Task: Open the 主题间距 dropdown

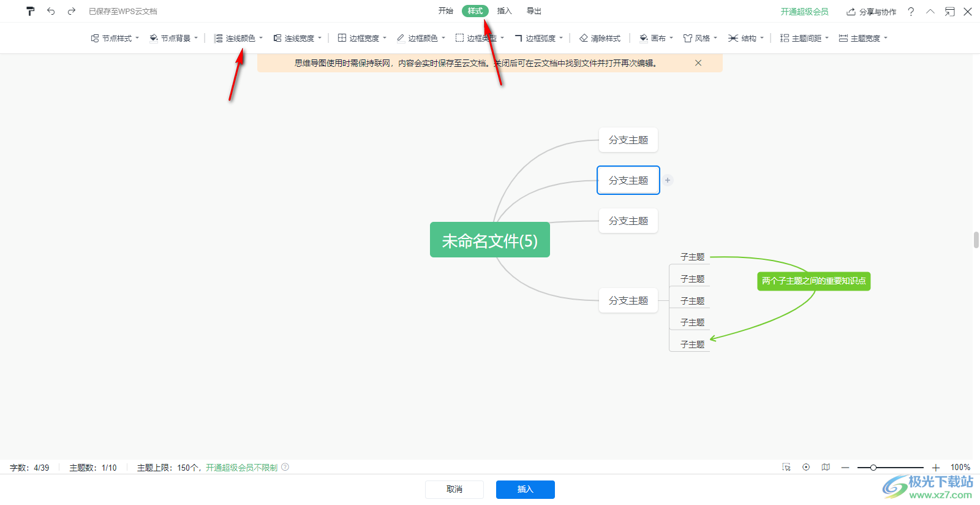Action: tap(805, 38)
